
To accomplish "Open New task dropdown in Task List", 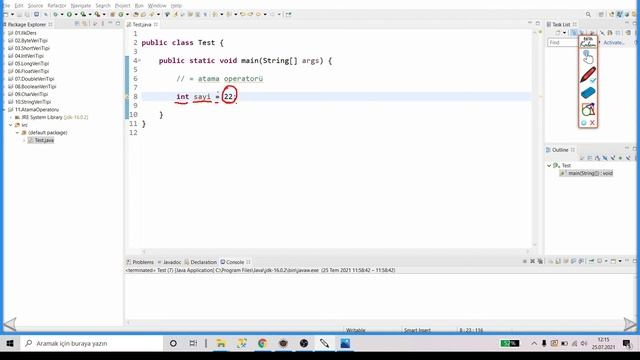I will pyautogui.click(x=564, y=33).
